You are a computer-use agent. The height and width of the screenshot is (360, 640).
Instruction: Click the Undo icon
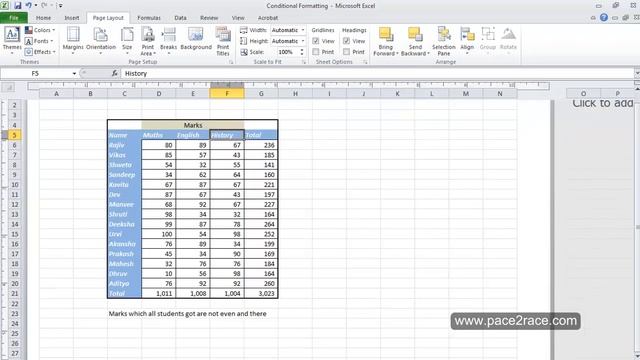(x=29, y=6)
